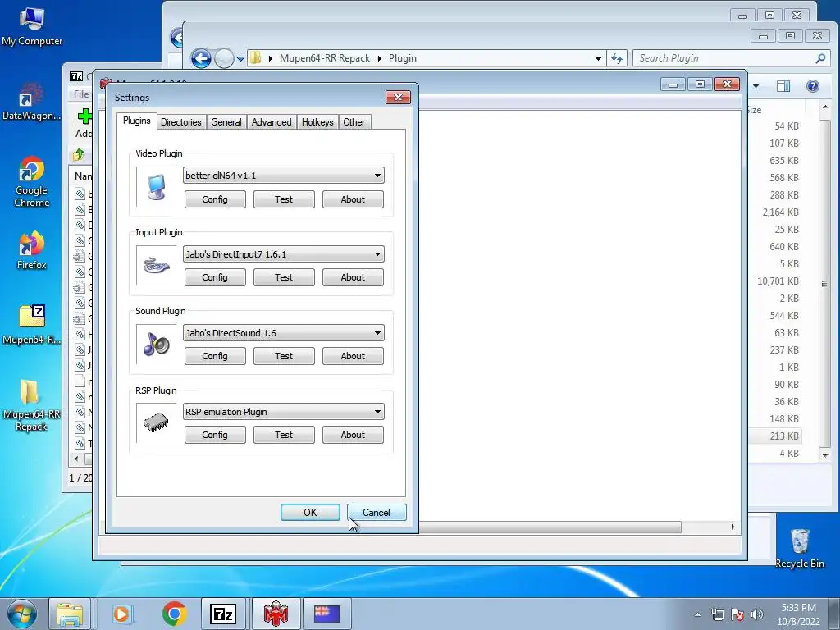The image size is (840, 630).
Task: Select the Plugins tab
Action: pyautogui.click(x=137, y=121)
